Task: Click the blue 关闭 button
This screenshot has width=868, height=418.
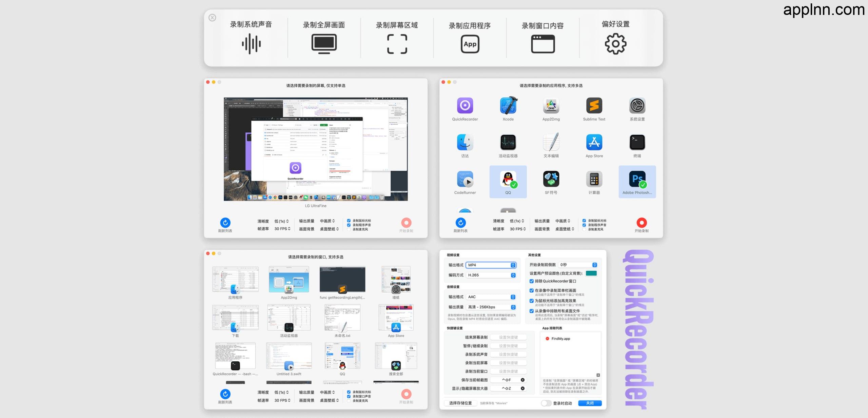Action: 590,403
